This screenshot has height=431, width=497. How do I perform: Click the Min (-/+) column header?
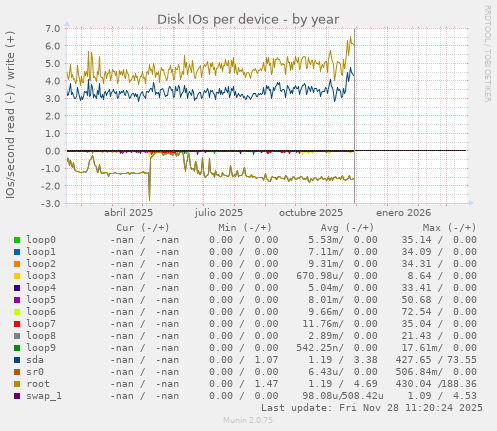pos(245,228)
